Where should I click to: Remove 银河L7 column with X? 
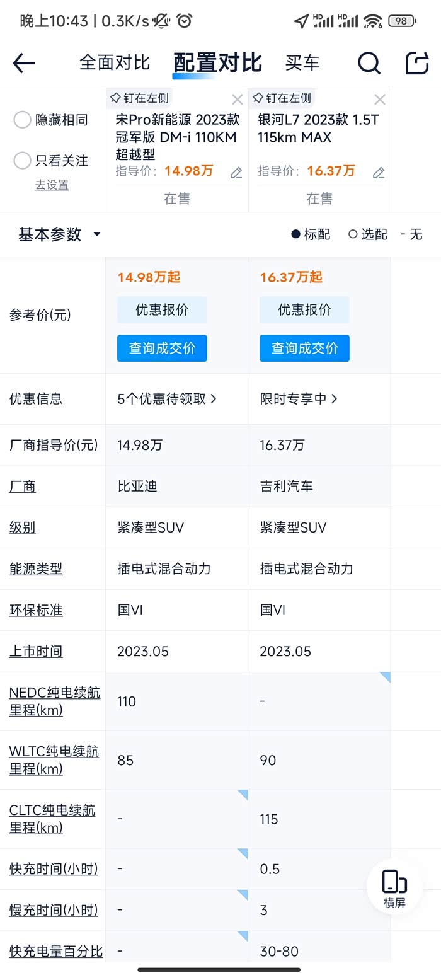click(380, 100)
